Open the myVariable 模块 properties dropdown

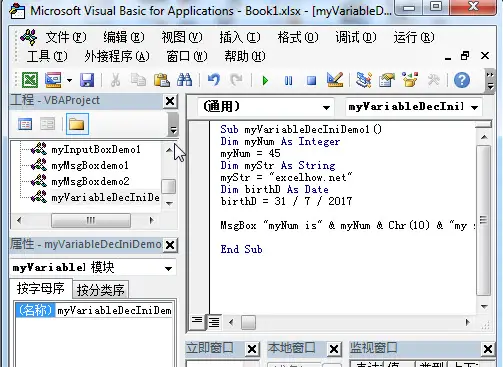[168, 268]
